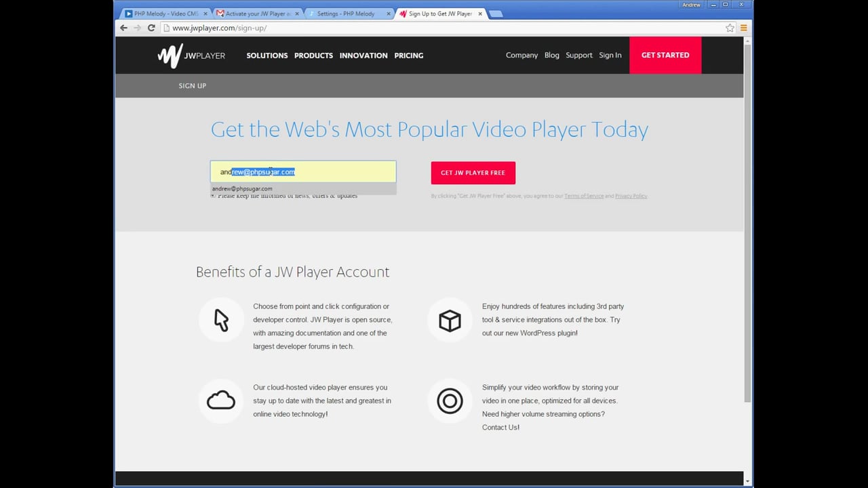The image size is (868, 488).
Task: Open the Privacy Policy link
Action: tap(631, 196)
